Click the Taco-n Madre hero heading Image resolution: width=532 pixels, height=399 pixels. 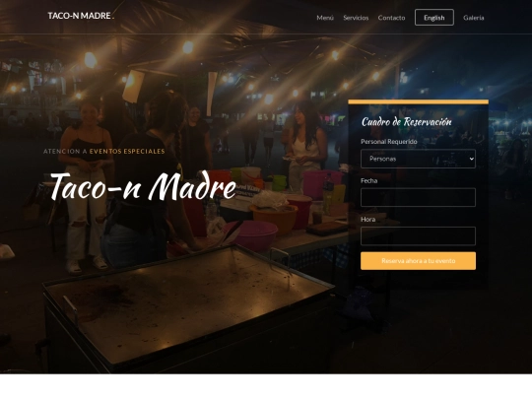pos(143,186)
